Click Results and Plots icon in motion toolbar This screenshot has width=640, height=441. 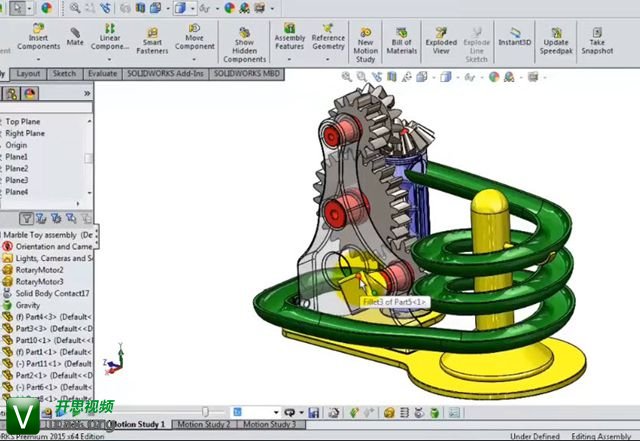coord(454,413)
